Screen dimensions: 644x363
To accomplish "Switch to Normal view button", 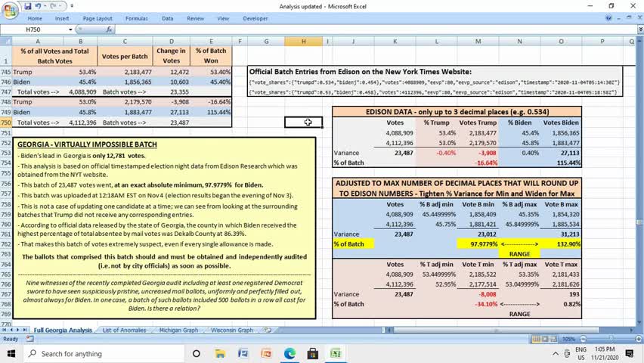I will 536,339.
